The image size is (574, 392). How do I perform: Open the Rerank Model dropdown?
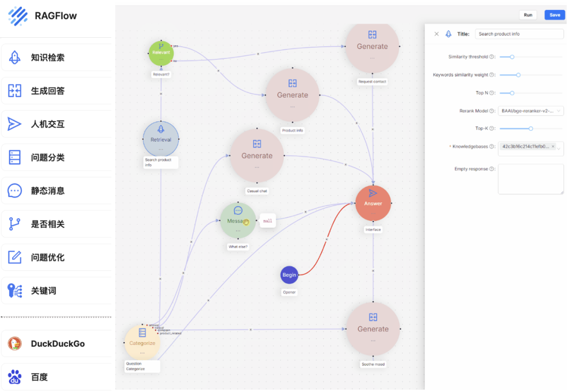531,111
